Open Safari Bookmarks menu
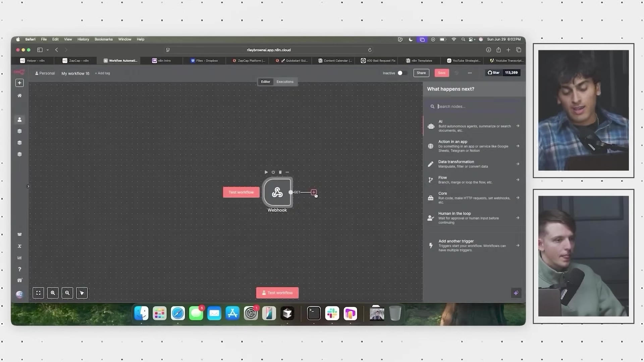Screen dimensions: 644x362 [x=104, y=39]
